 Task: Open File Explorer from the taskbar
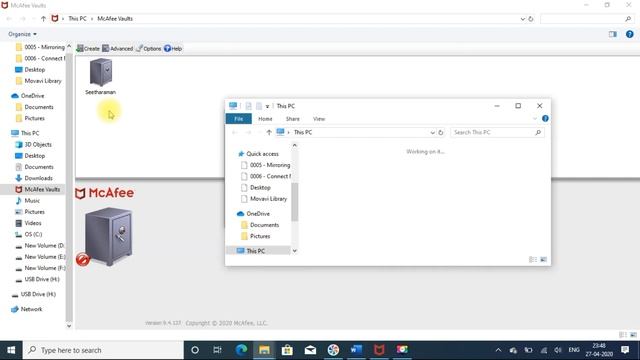point(264,350)
